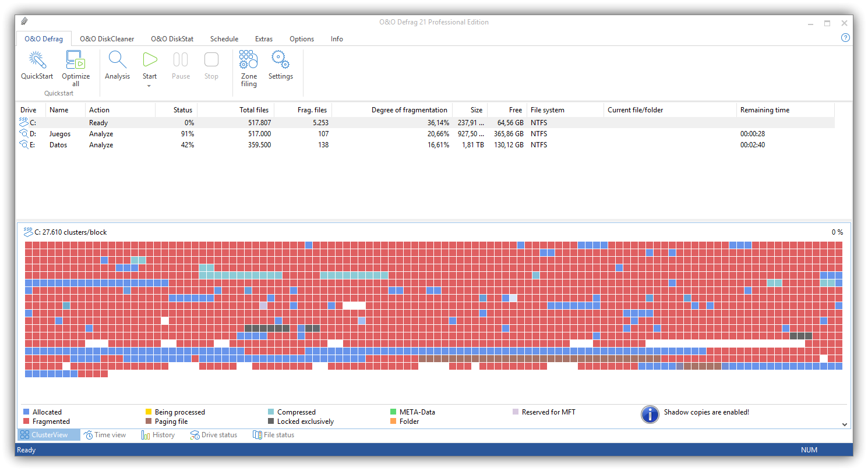
Task: Open the History tab
Action: click(x=158, y=435)
